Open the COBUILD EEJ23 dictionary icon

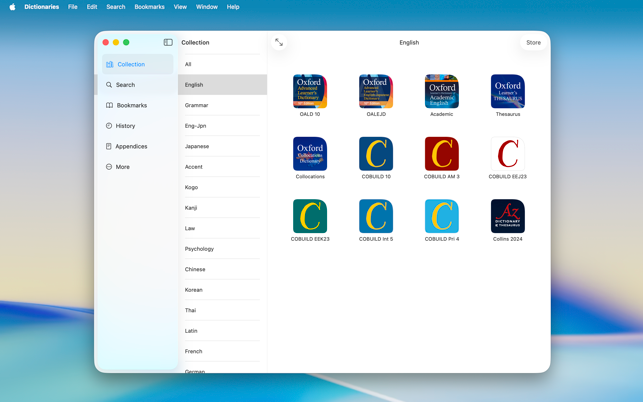(x=508, y=153)
